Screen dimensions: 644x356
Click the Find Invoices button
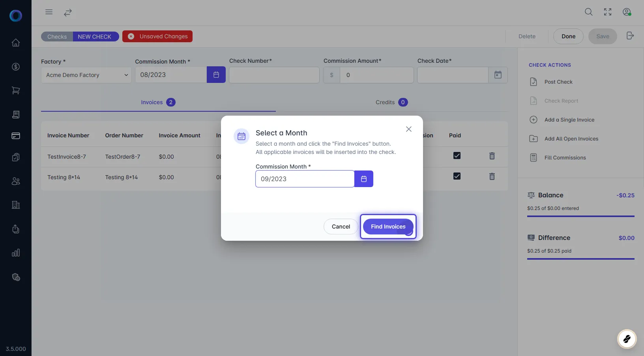[388, 227]
